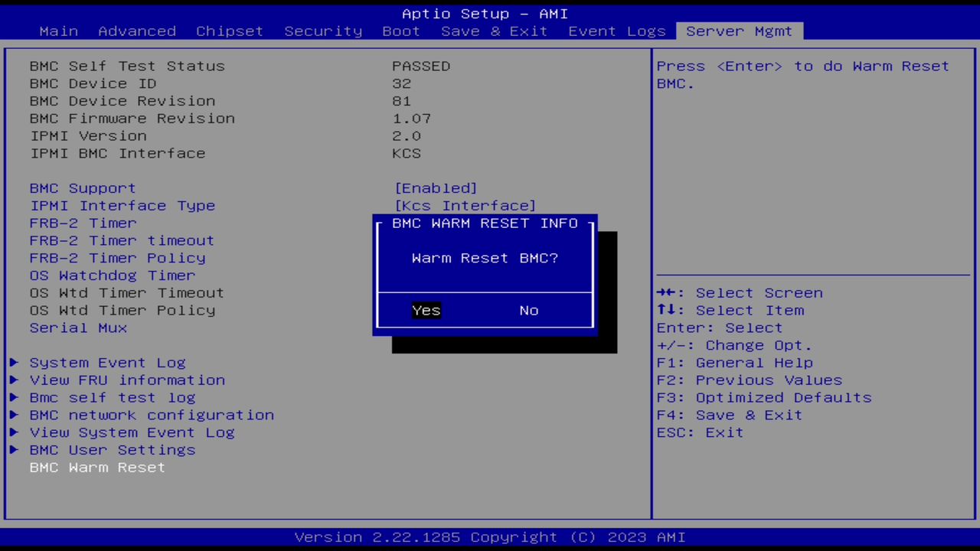980x551 pixels.
Task: Expand the System Event Log submenu arrow
Action: pos(14,363)
